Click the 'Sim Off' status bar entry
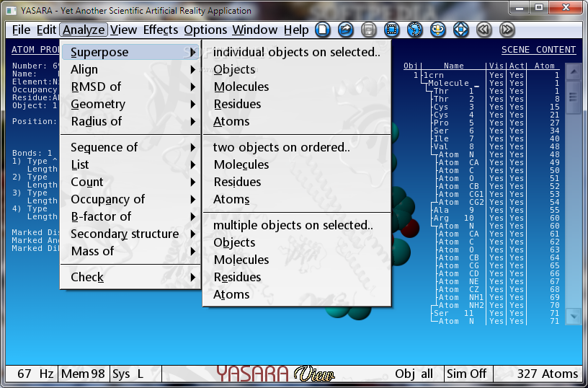The width and height of the screenshot is (588, 388). click(x=467, y=374)
